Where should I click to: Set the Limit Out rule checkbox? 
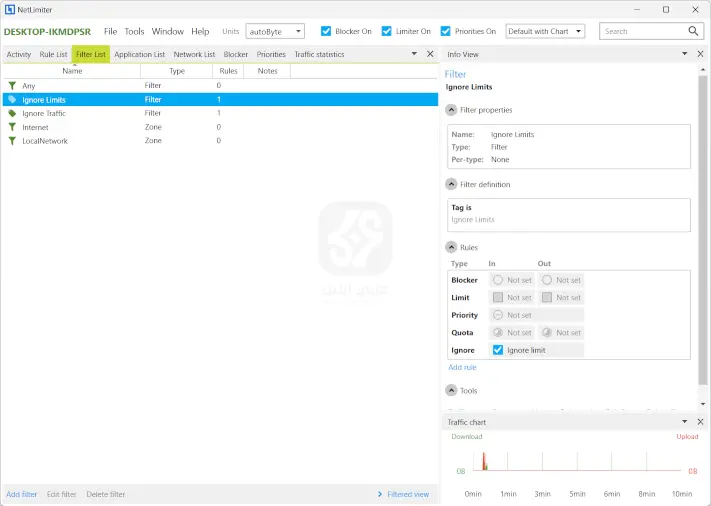point(547,297)
